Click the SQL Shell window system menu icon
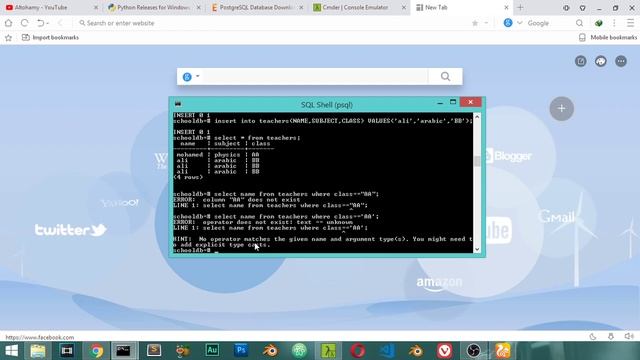The width and height of the screenshot is (640, 360). [x=178, y=104]
